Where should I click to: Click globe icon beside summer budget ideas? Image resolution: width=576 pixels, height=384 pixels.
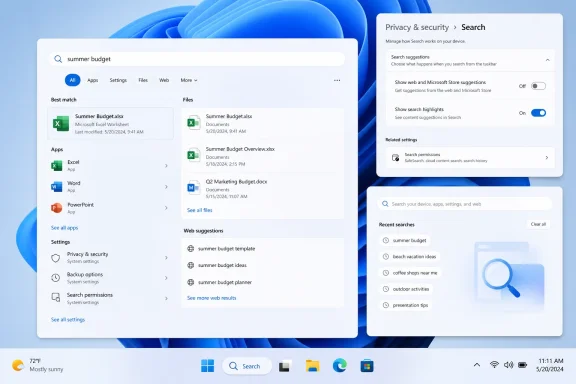pos(191,265)
